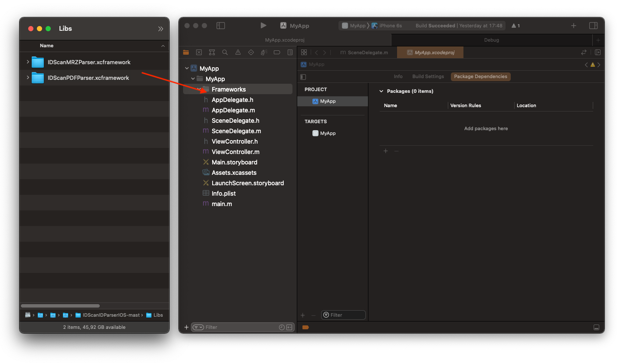This screenshot has width=624, height=364.
Task: Open the Test navigator diamond icon
Action: 251,52
